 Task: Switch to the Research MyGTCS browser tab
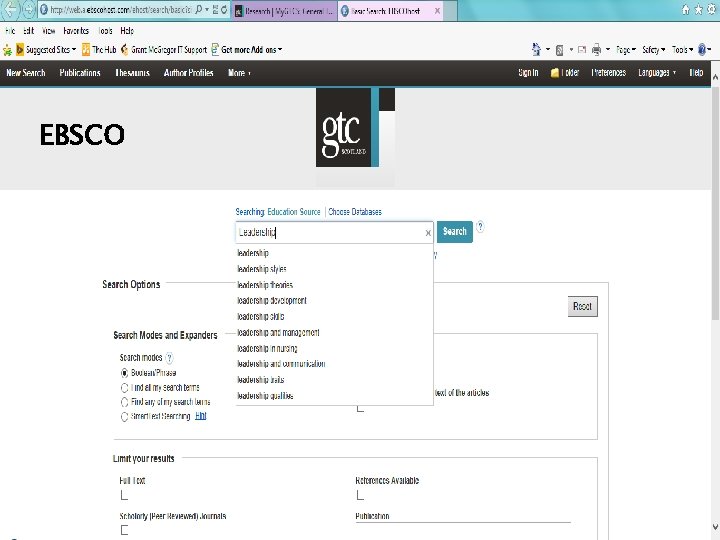click(285, 11)
